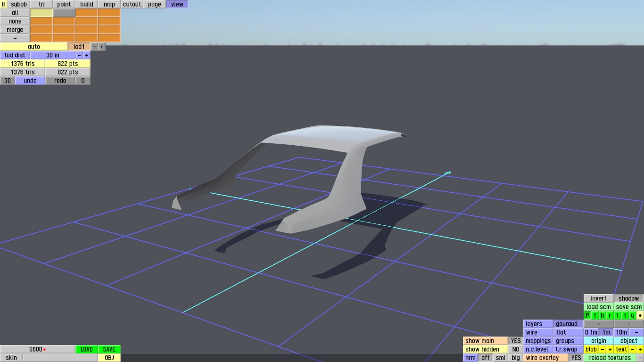Open the point tab
This screenshot has width=644, height=362.
pyautogui.click(x=64, y=4)
